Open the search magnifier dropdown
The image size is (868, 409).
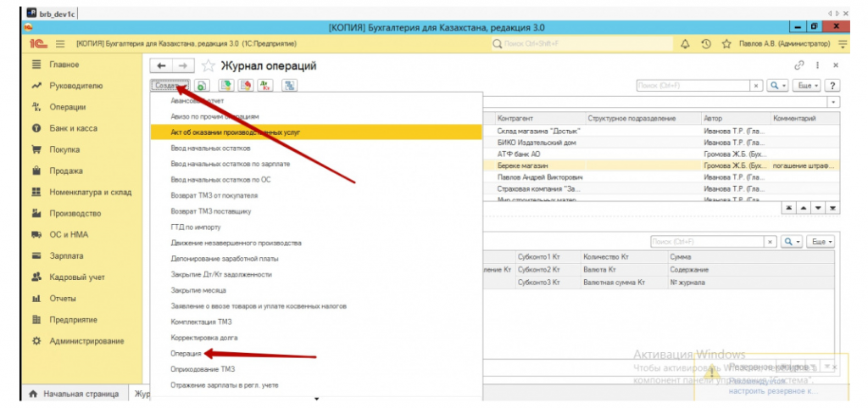point(776,86)
